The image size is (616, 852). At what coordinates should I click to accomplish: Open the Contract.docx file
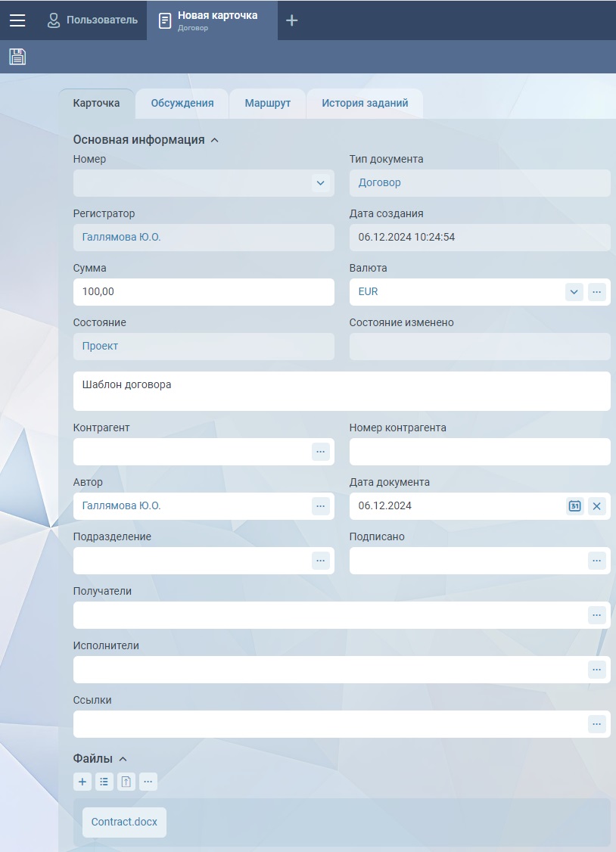(x=124, y=822)
